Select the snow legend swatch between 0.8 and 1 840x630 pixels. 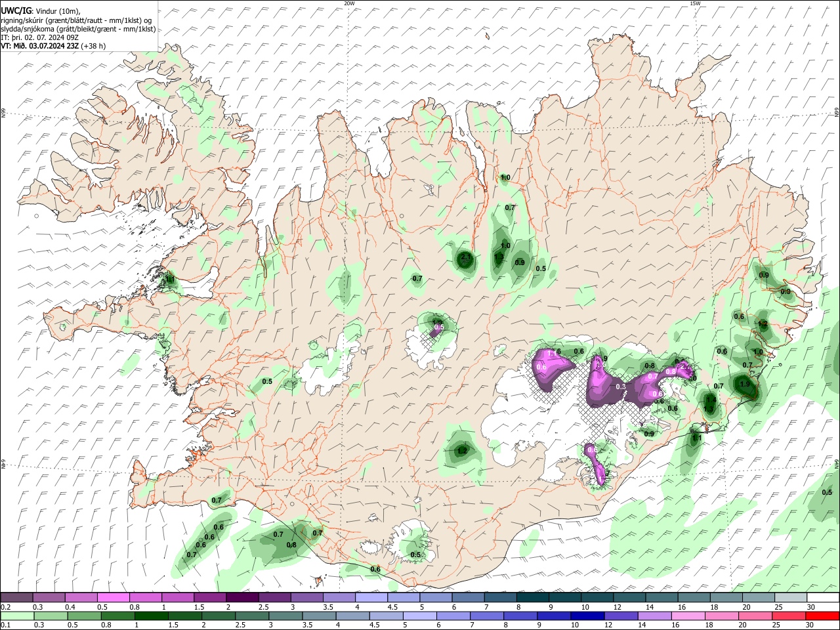click(145, 598)
